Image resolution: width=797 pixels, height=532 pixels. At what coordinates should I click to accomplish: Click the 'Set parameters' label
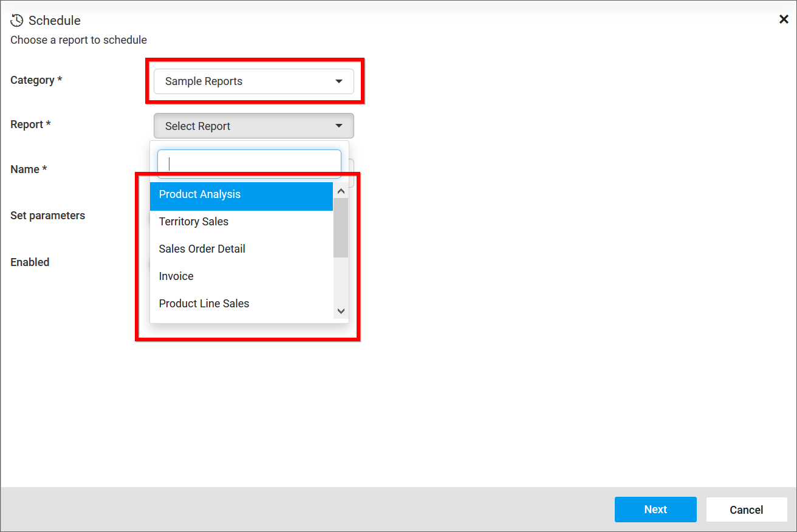(x=47, y=216)
